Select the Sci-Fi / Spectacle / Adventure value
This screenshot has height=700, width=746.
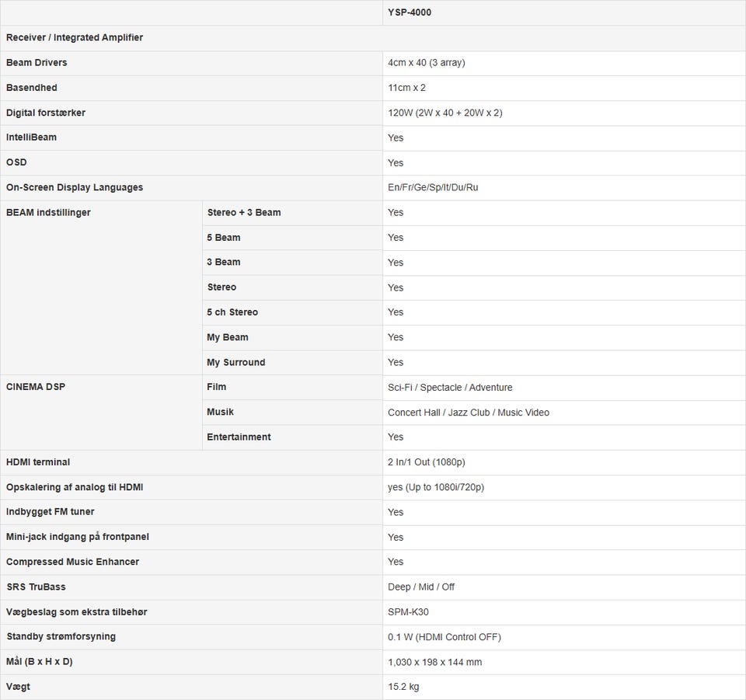pos(450,387)
